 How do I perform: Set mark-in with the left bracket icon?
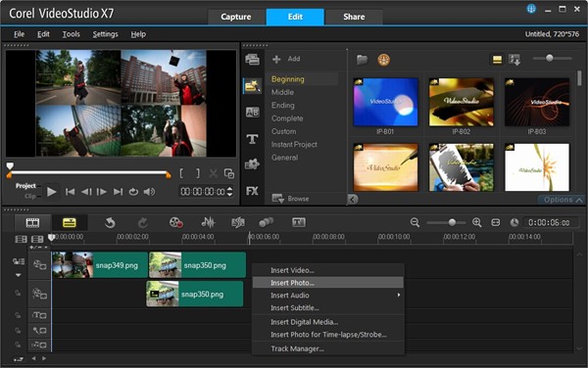tap(181, 173)
